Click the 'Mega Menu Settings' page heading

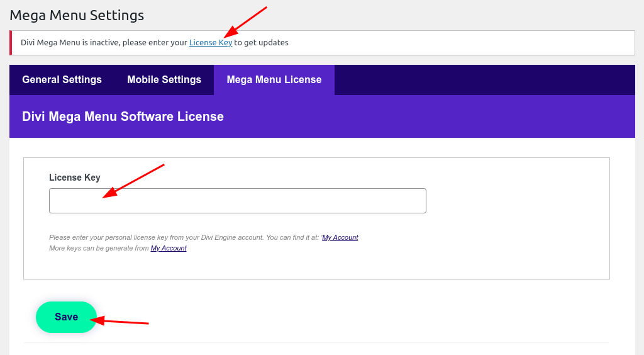click(x=77, y=15)
